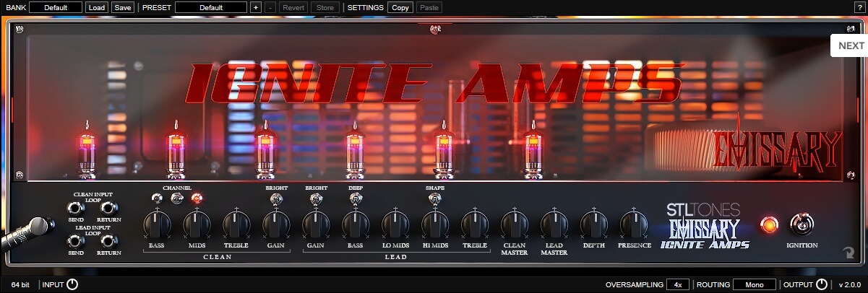Click the OVERSAMPLING label
The image size is (868, 293).
pyautogui.click(x=634, y=285)
